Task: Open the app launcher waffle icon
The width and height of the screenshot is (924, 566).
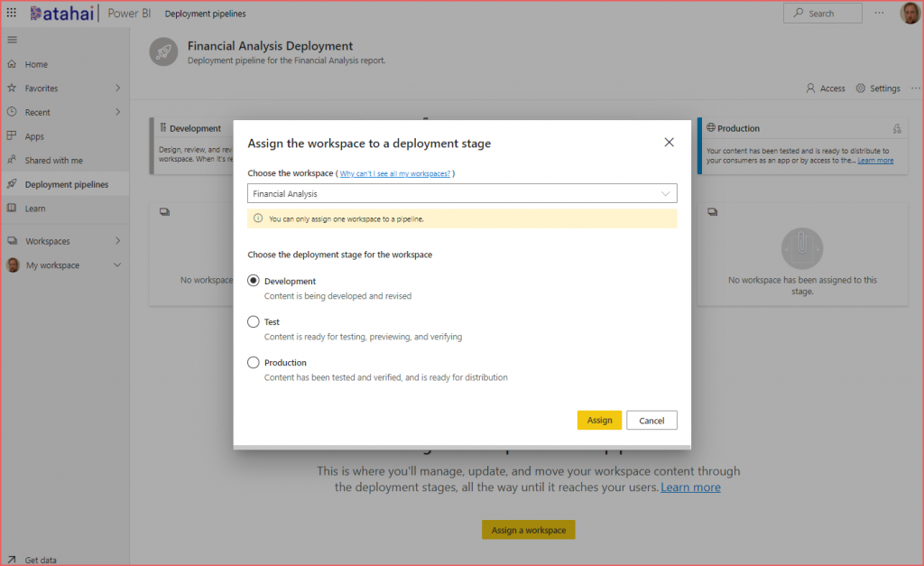Action: (x=11, y=13)
